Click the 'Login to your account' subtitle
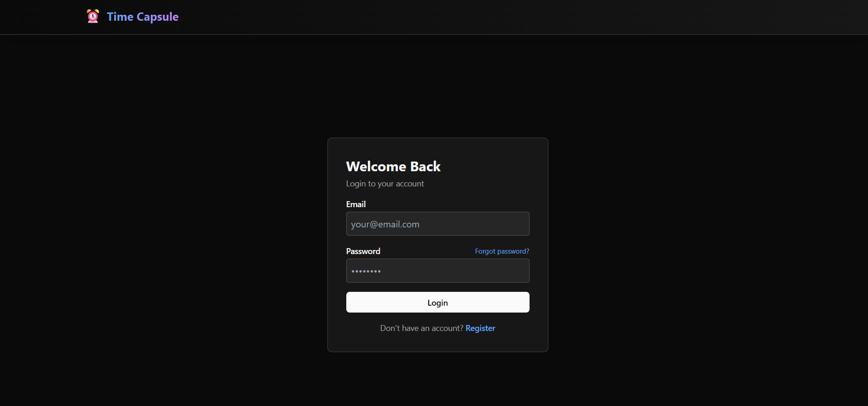 click(x=385, y=184)
